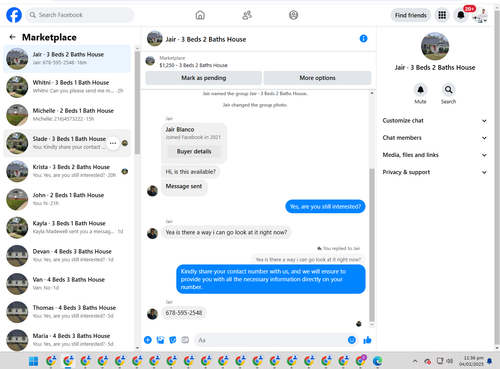Open the account profile picture menu
Image resolution: width=500 pixels, height=369 pixels.
click(x=480, y=15)
